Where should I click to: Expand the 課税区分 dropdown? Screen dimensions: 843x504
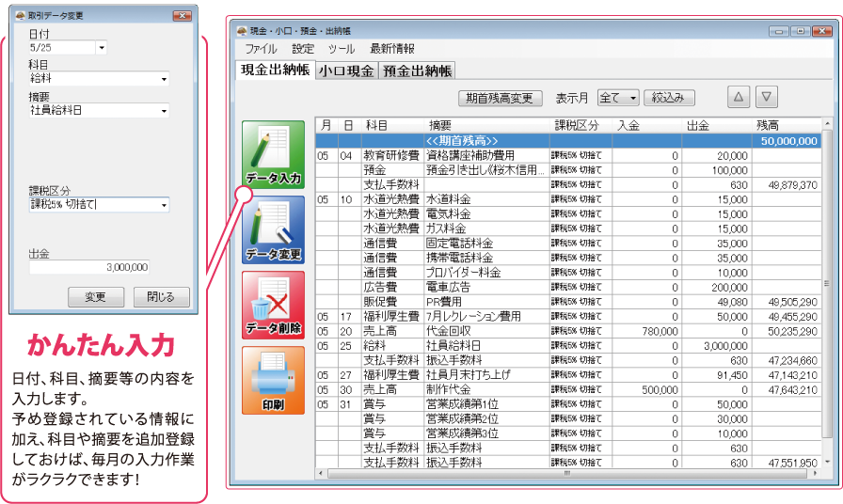tap(164, 204)
